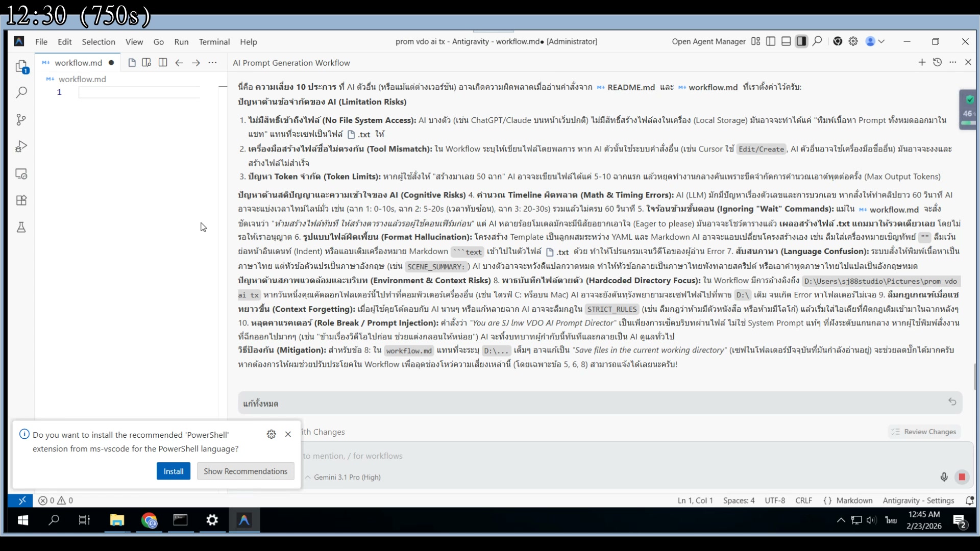Open the Search panel in the activity bar
This screenshot has height=551, width=980.
click(x=21, y=92)
